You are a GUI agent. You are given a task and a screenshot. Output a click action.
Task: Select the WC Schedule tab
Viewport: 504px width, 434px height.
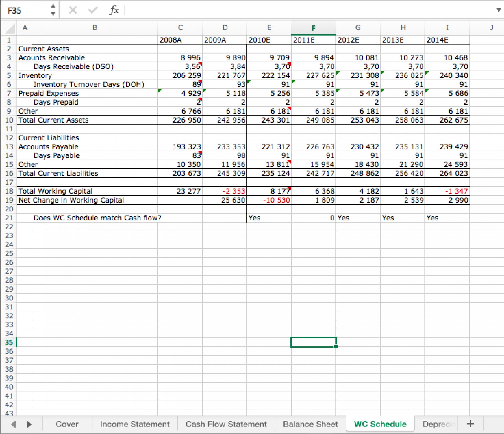[380, 424]
